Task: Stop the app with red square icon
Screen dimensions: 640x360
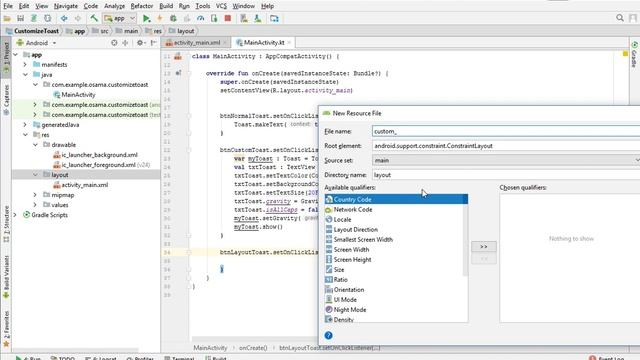Action: tap(228, 18)
